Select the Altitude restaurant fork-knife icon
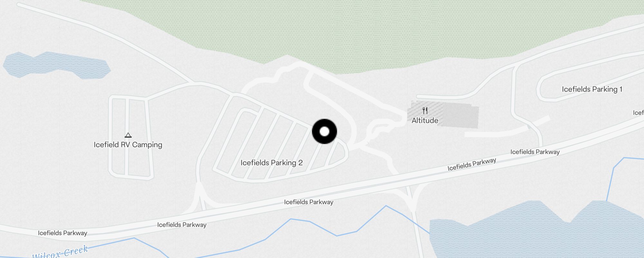644x258 pixels. tap(425, 111)
